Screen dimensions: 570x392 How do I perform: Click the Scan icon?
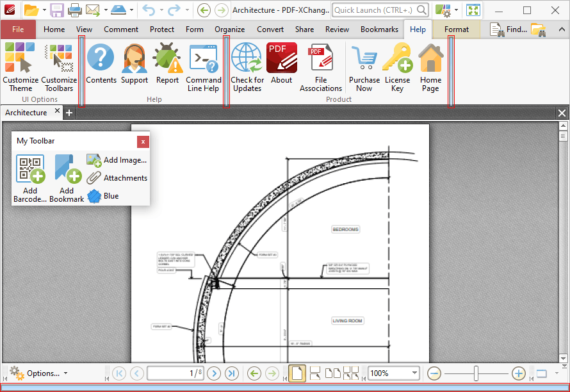click(118, 10)
